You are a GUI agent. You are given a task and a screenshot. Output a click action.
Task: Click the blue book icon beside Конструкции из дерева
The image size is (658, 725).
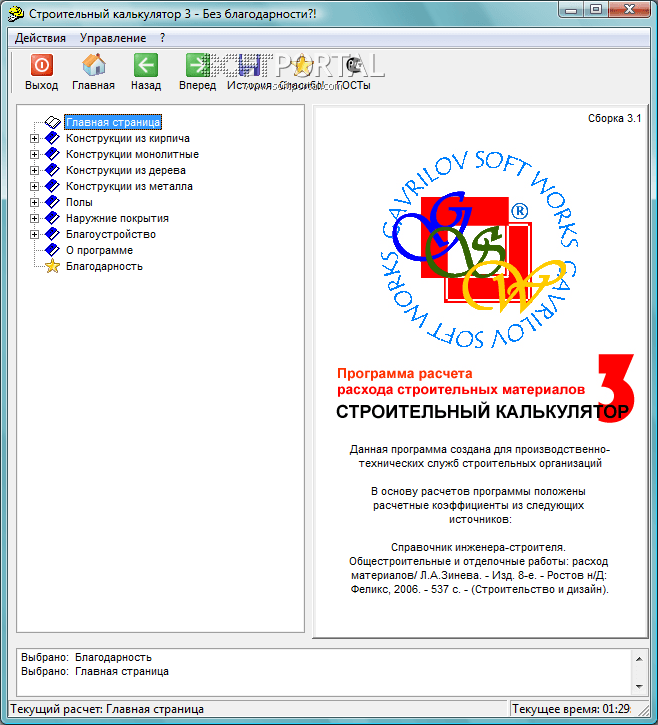click(52, 170)
